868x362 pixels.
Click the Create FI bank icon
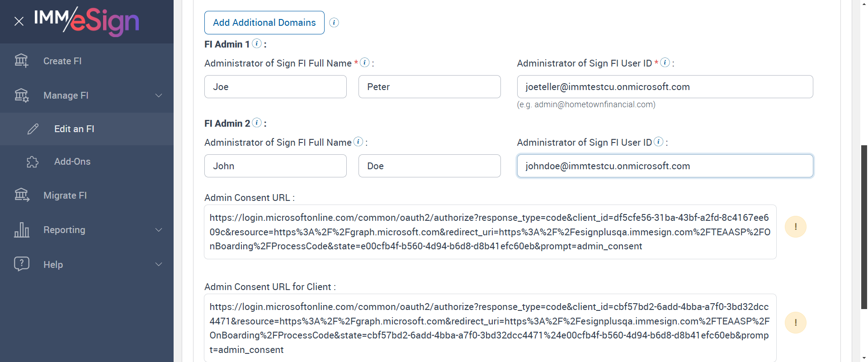coord(21,61)
